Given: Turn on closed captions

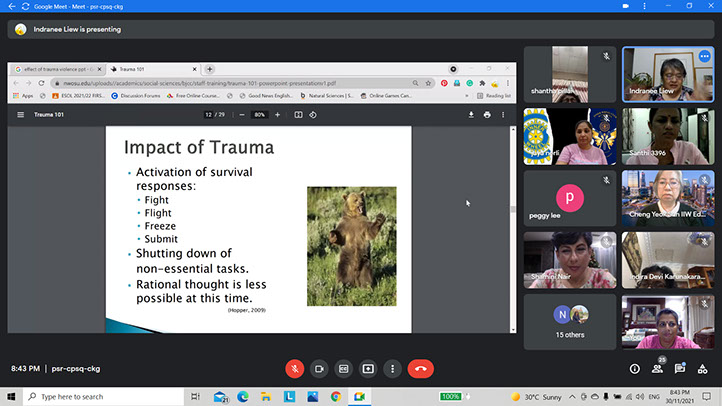Looking at the screenshot, I should click(343, 368).
